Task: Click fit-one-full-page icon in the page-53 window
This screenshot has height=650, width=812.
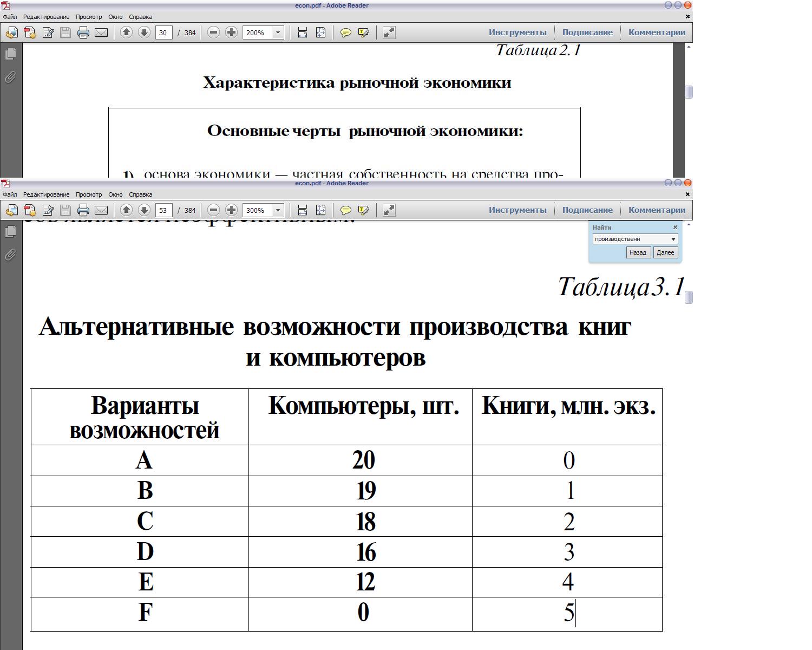Action: (x=320, y=210)
